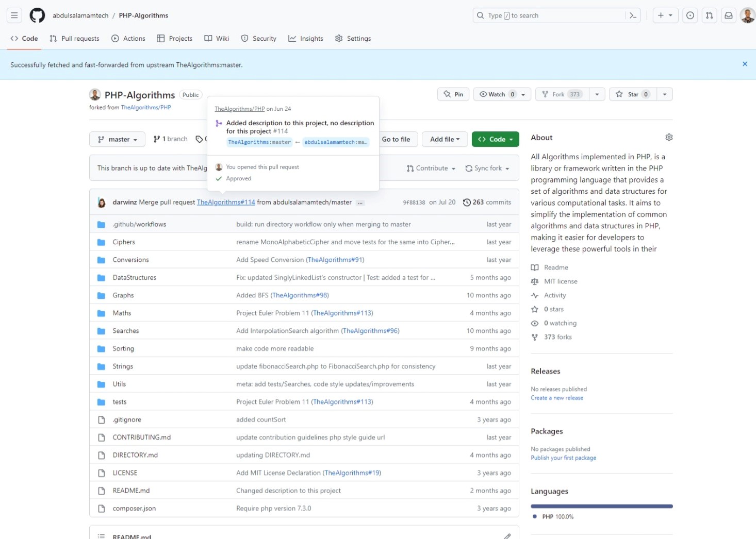756x539 pixels.
Task: Click darwinz commit author avatar
Action: click(x=102, y=203)
